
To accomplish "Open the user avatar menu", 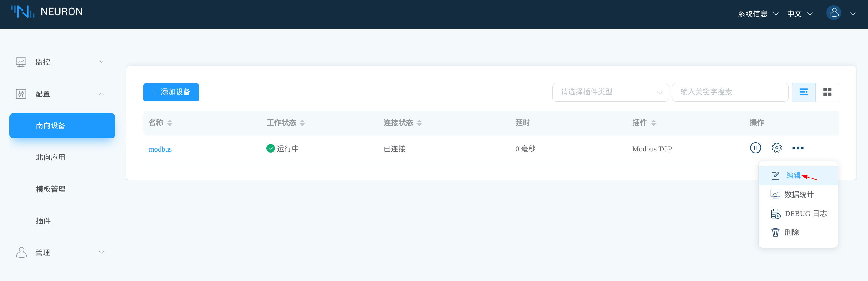I will tap(834, 13).
